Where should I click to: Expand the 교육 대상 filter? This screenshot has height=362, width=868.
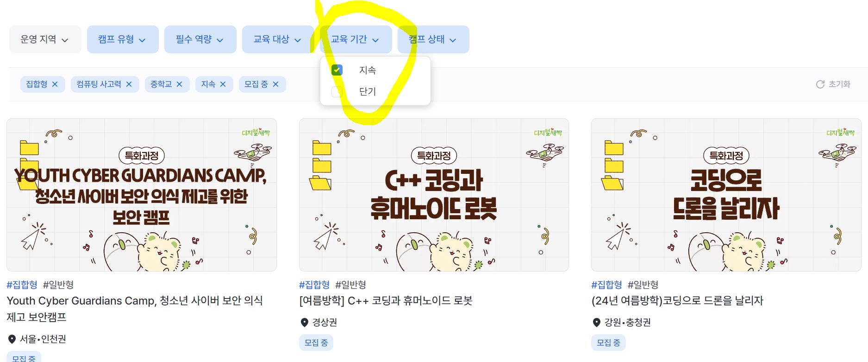278,39
